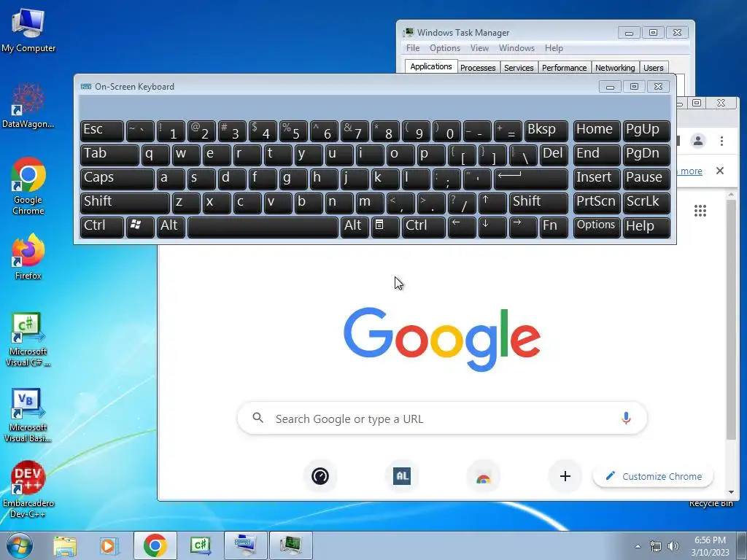Screen dimensions: 747x560
Task: Switch to On-Screen Keyboard taskbar item
Action: tap(245, 545)
